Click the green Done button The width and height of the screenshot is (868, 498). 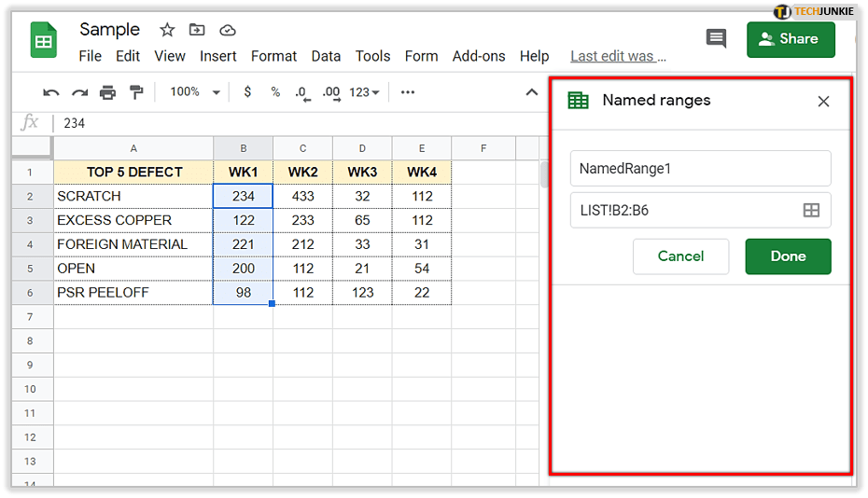click(x=788, y=256)
